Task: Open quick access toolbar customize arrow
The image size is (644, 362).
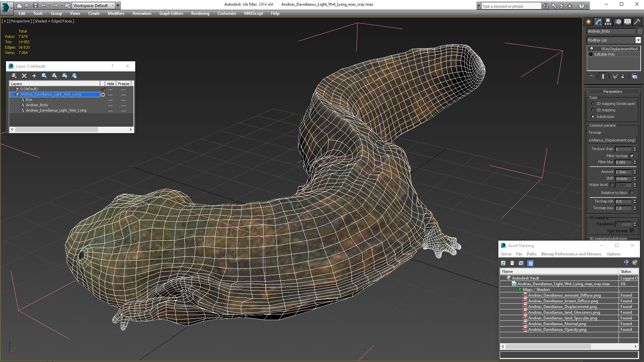Action: point(118,5)
